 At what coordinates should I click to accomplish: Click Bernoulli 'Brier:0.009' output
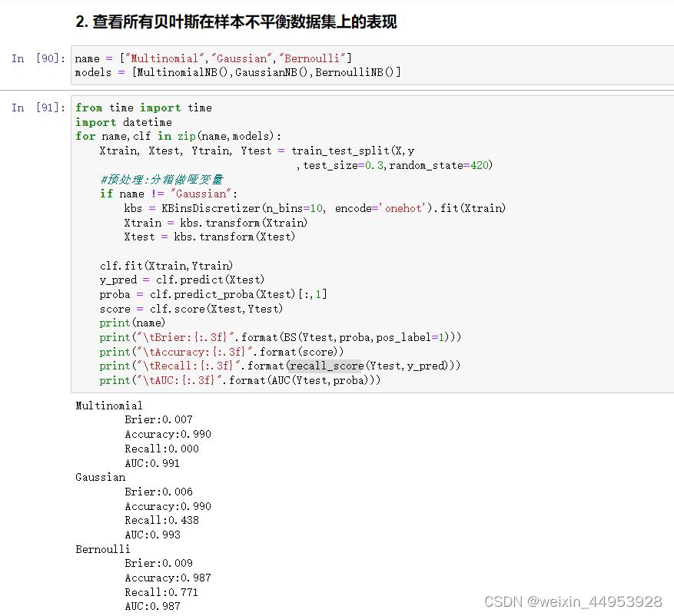[x=158, y=563]
